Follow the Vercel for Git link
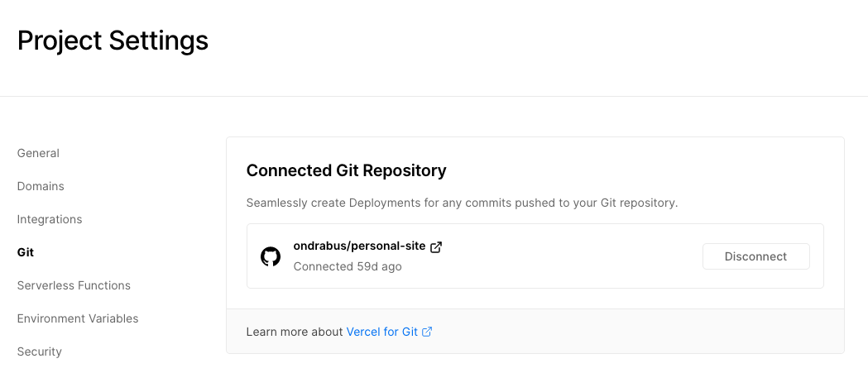 pos(382,332)
